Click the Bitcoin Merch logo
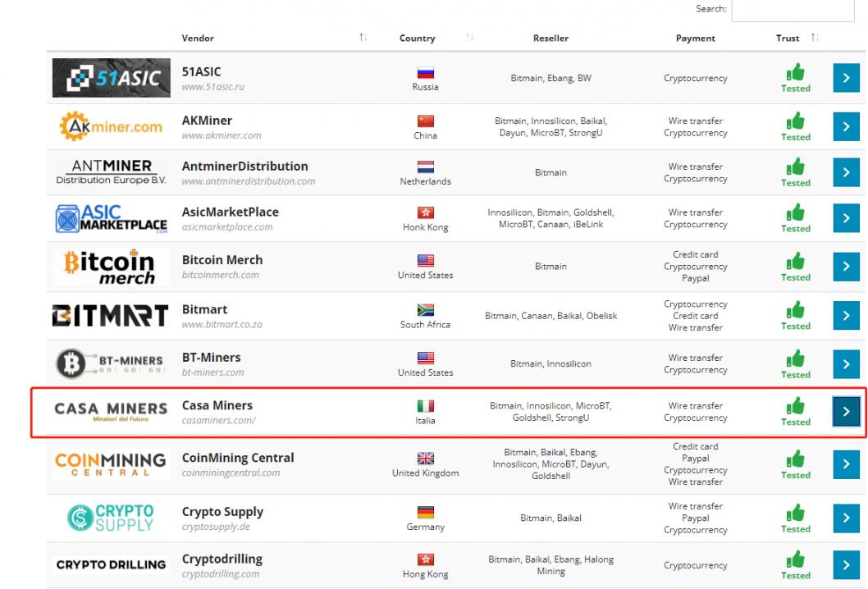 (x=109, y=267)
